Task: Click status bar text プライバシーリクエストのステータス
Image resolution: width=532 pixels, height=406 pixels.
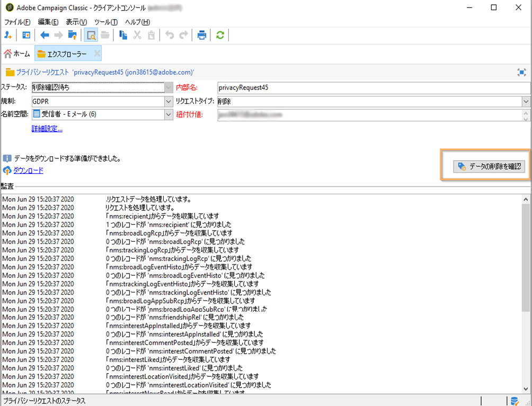Action: (x=44, y=401)
